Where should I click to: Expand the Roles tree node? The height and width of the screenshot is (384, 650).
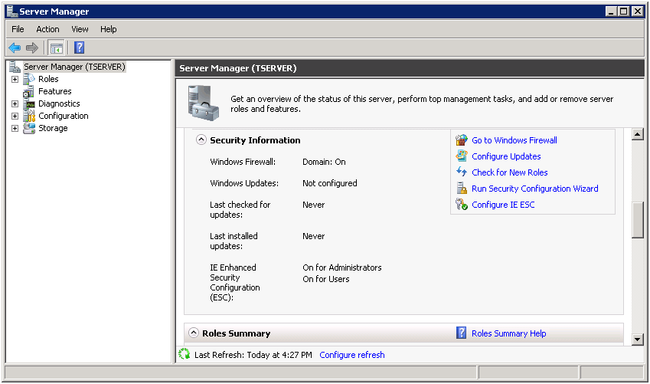pos(15,79)
